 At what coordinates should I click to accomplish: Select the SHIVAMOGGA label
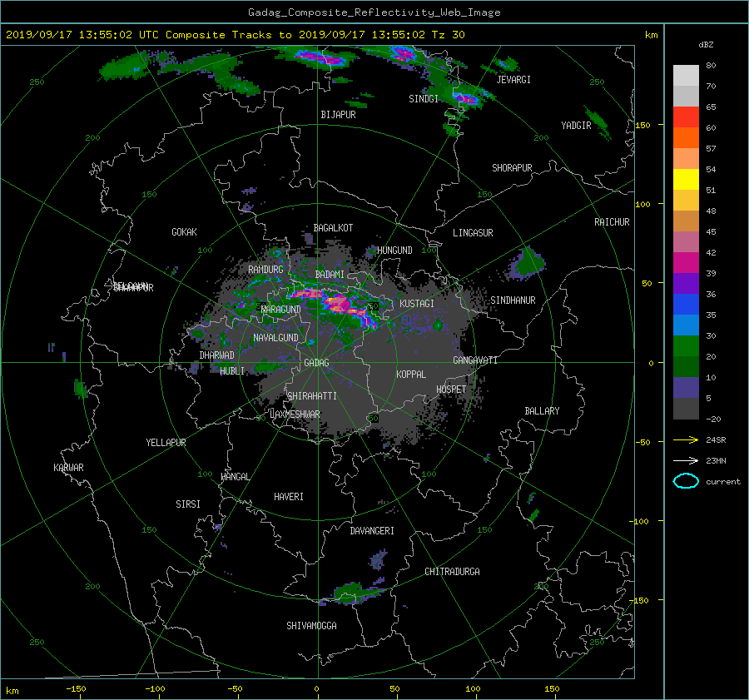(x=311, y=625)
